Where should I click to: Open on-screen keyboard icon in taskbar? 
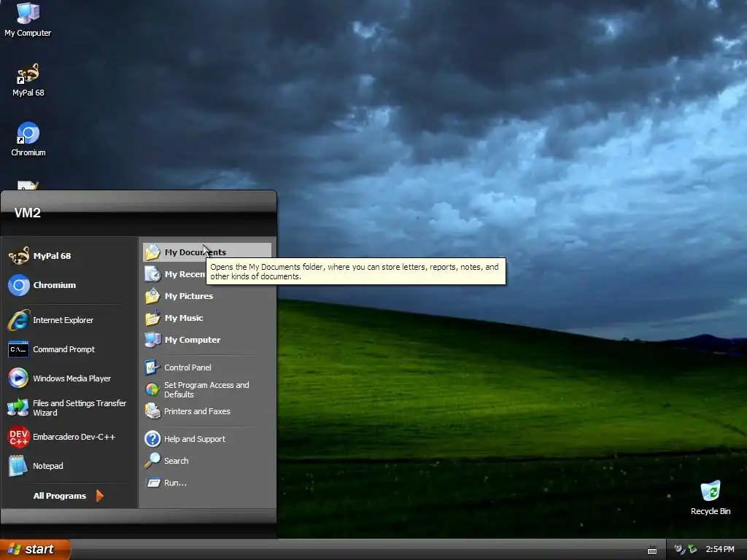[652, 550]
